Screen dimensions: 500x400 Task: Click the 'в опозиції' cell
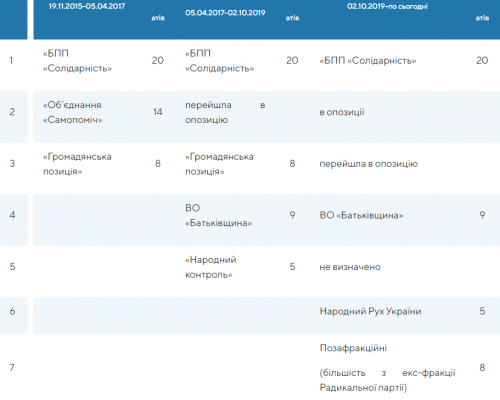click(x=342, y=112)
